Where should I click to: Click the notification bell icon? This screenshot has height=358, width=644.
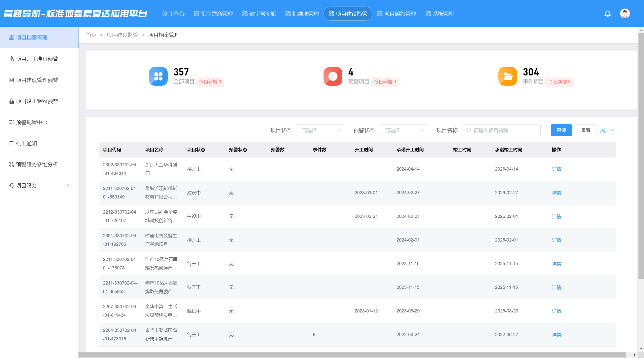coord(608,14)
